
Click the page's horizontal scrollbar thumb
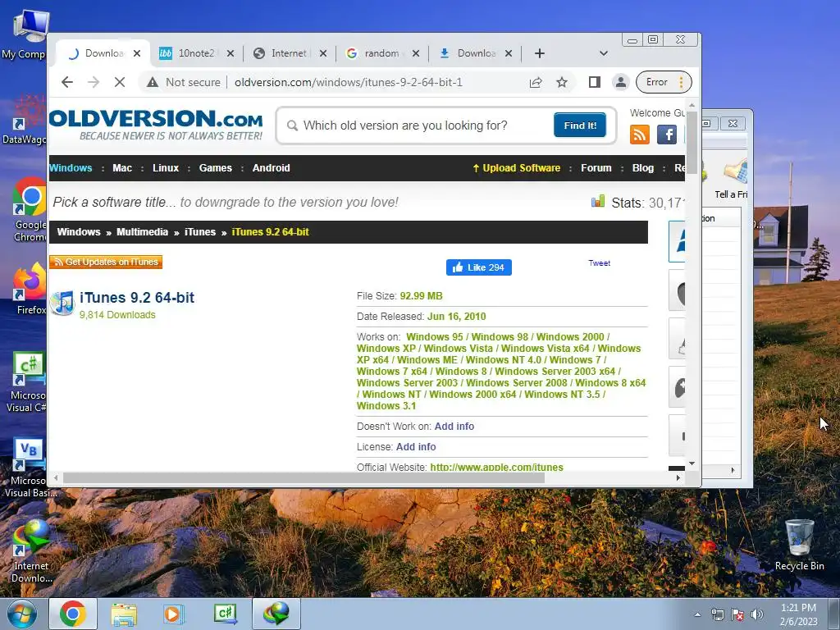pos(304,478)
